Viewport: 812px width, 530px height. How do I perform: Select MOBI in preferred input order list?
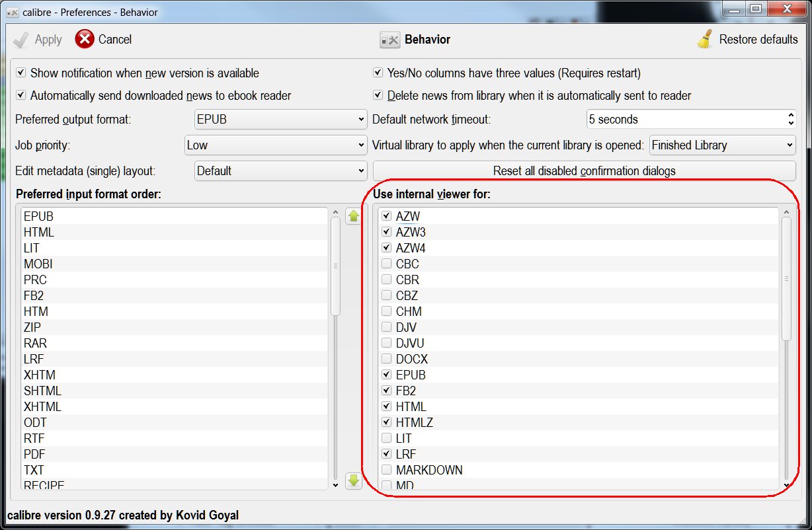[175, 264]
